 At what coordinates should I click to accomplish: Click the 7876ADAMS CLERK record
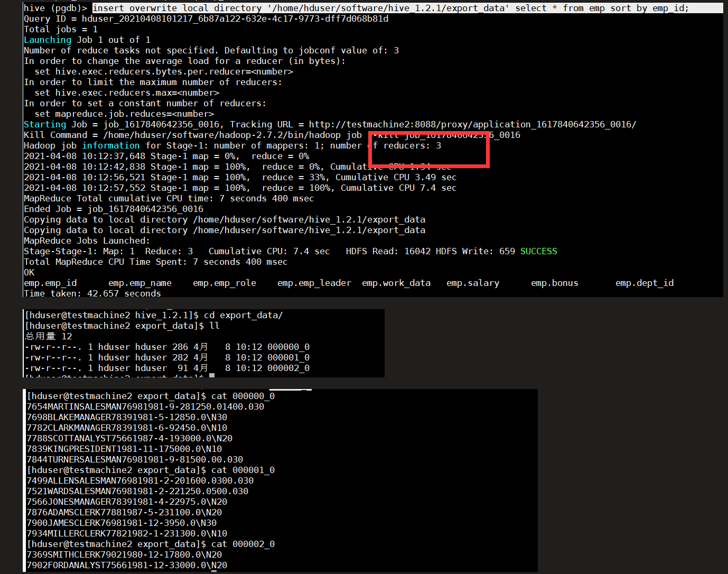(x=124, y=512)
